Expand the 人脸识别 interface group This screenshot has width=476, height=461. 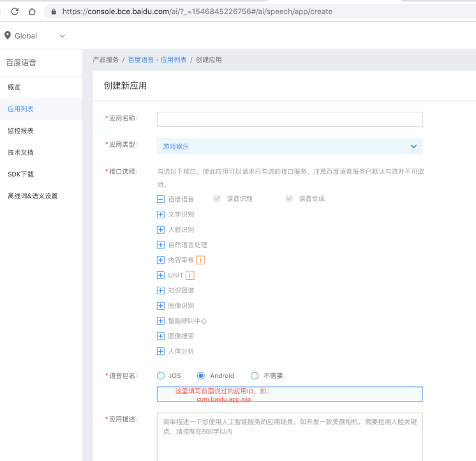click(x=161, y=230)
